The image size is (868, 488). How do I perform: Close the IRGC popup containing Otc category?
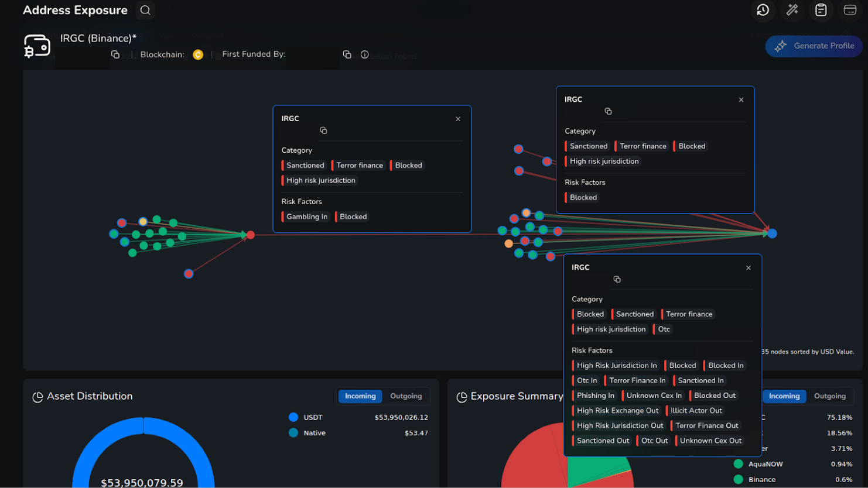pos(749,268)
